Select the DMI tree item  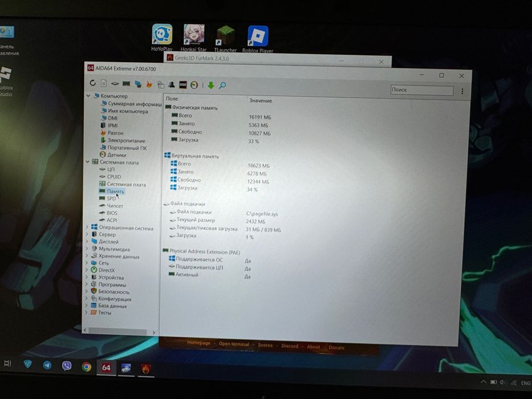pyautogui.click(x=109, y=118)
